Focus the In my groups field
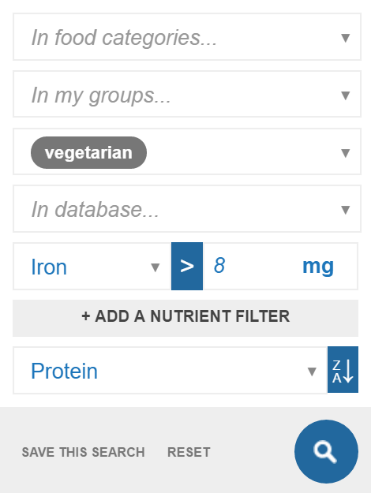 pos(187,94)
